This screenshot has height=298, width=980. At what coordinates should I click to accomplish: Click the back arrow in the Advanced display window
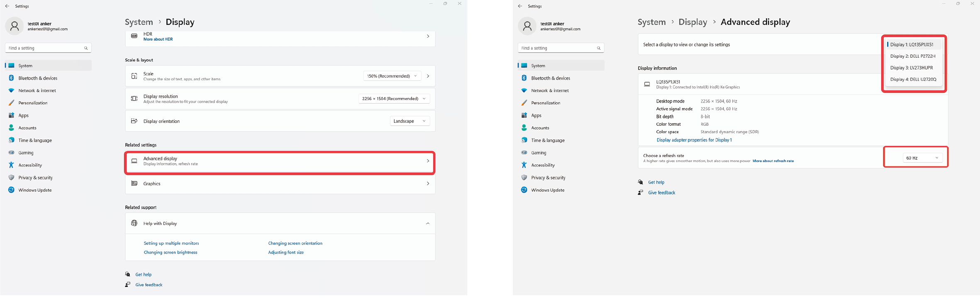click(520, 6)
